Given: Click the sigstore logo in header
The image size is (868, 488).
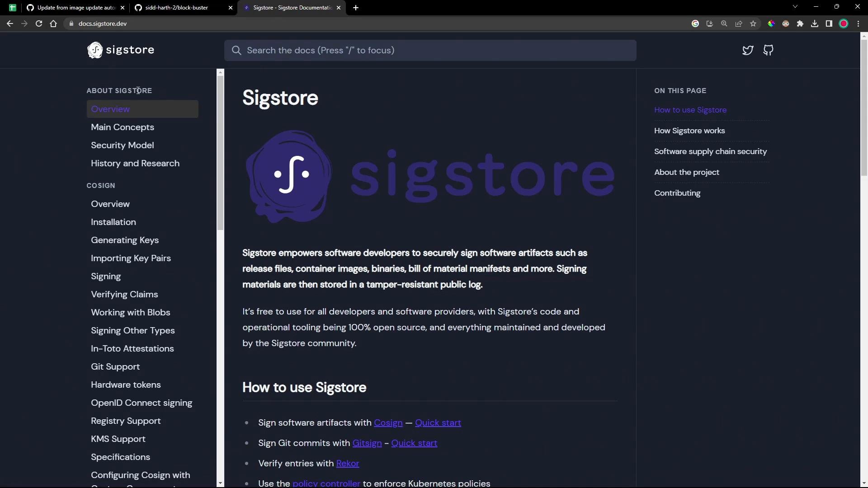Looking at the screenshot, I should [121, 50].
